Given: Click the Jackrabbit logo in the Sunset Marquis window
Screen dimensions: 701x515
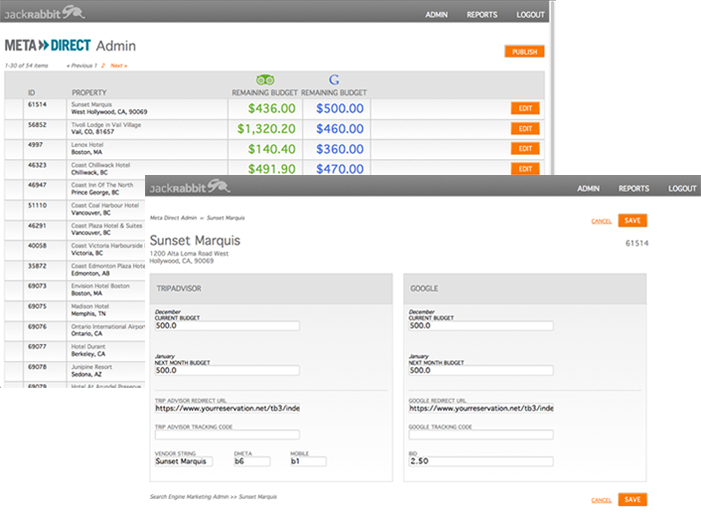Looking at the screenshot, I should (190, 186).
